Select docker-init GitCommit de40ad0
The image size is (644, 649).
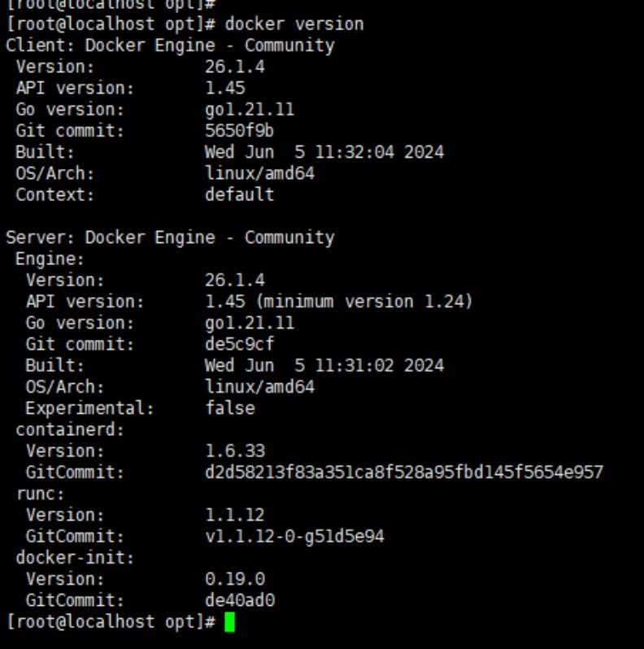(239, 601)
